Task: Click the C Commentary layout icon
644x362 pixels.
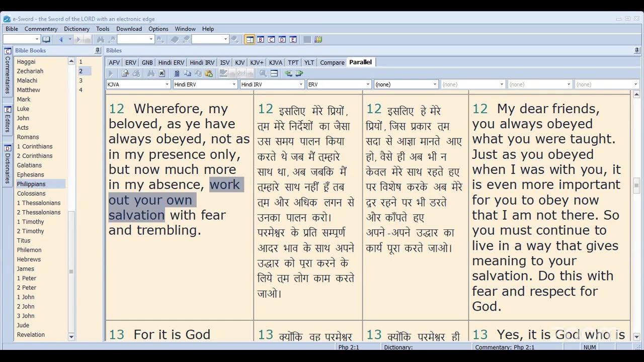Action: (x=271, y=39)
